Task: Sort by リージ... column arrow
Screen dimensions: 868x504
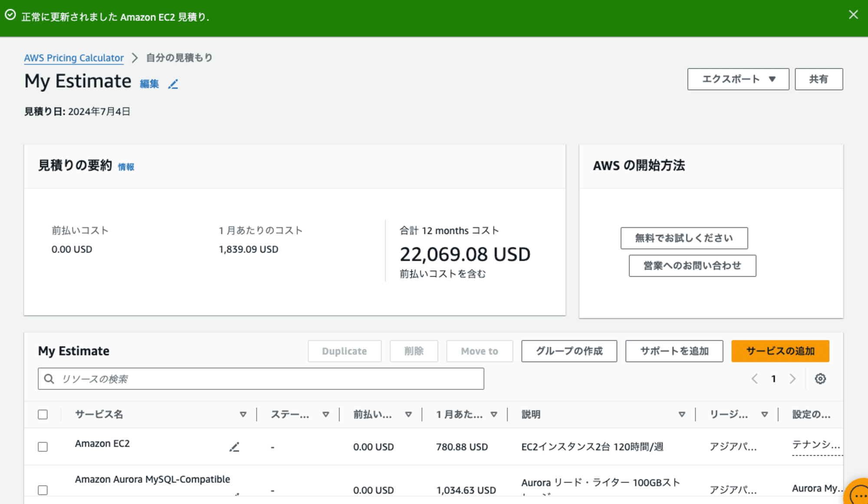Action: [x=765, y=414]
